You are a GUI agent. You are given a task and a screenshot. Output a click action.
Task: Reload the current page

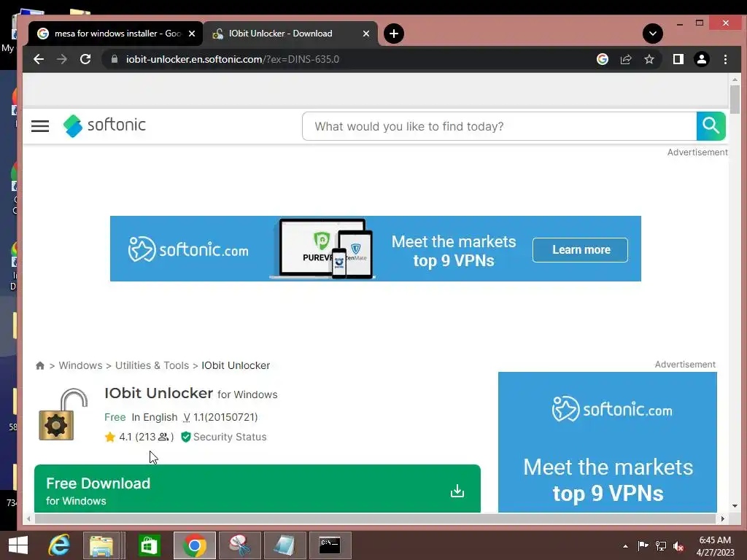point(85,59)
